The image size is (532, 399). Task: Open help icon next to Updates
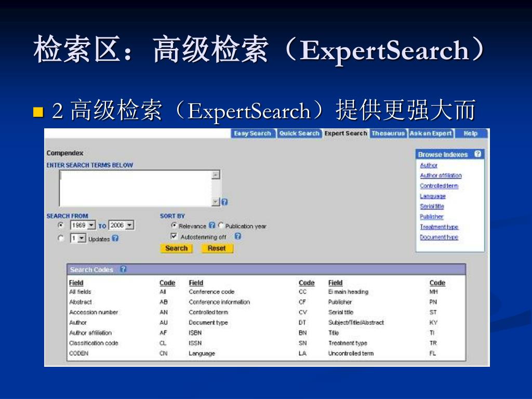115,238
